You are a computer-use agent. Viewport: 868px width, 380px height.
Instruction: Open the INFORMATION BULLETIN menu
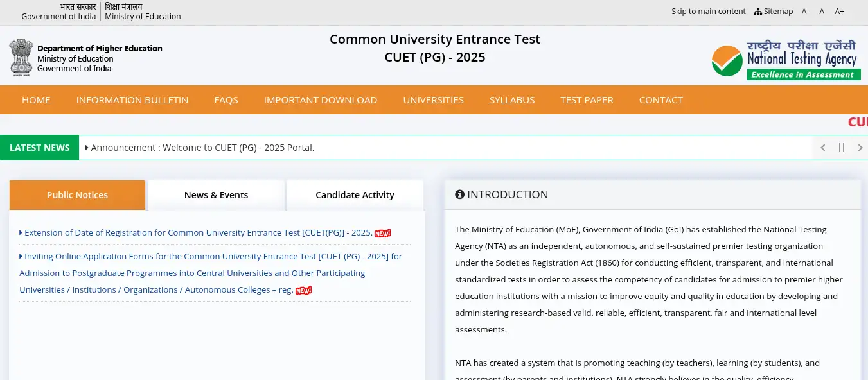pos(132,100)
